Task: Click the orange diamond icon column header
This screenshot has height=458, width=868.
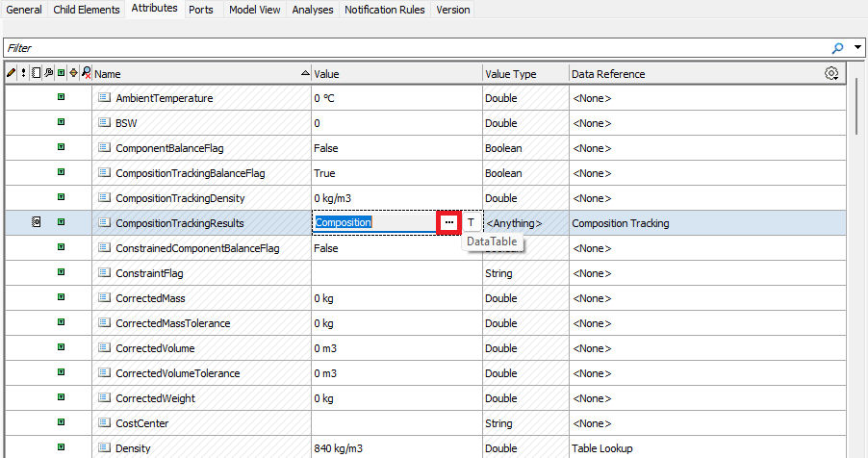Action: [x=73, y=73]
